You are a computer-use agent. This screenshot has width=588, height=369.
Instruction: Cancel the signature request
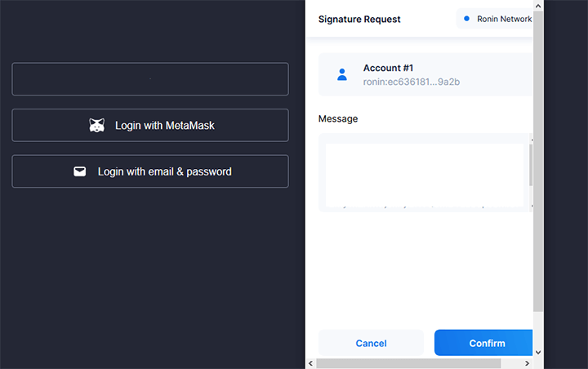(372, 343)
